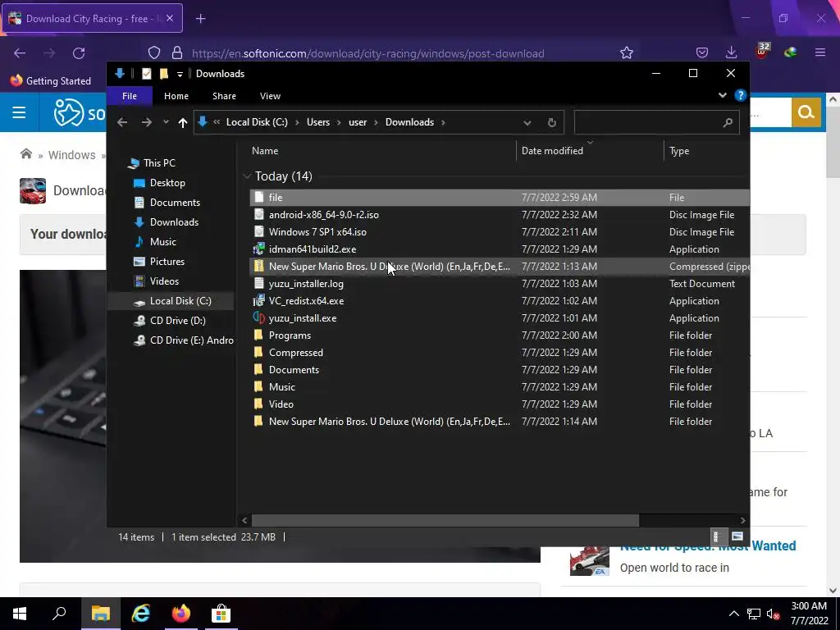Open a new tab in Firefox
Screen dimensions: 840x630
coord(200,19)
